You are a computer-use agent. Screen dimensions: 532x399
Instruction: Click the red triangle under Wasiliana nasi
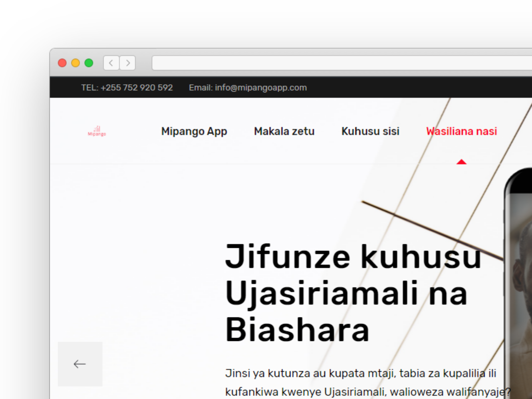461,162
